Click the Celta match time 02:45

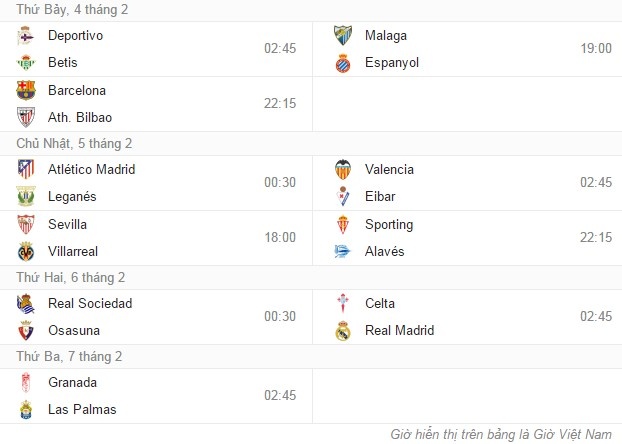(596, 317)
